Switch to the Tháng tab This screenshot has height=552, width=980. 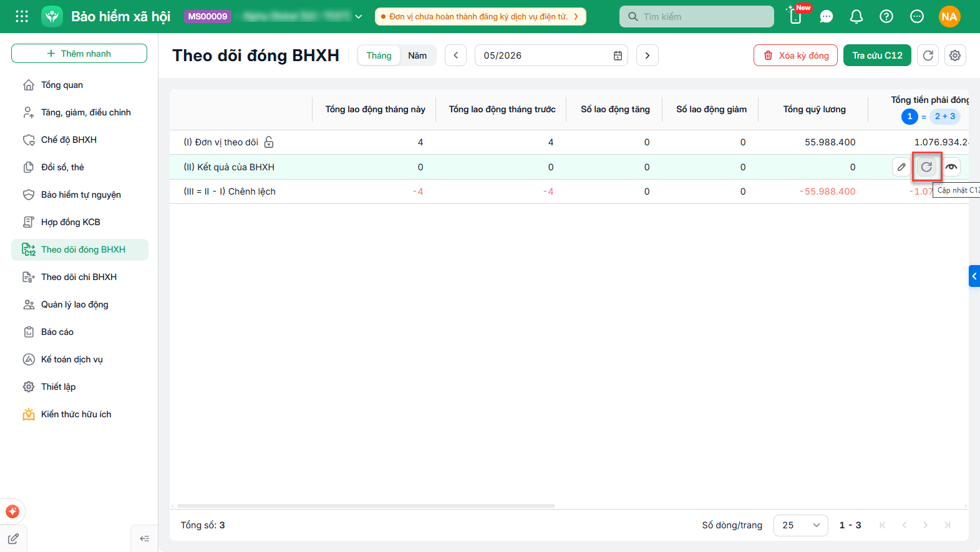[x=379, y=56]
